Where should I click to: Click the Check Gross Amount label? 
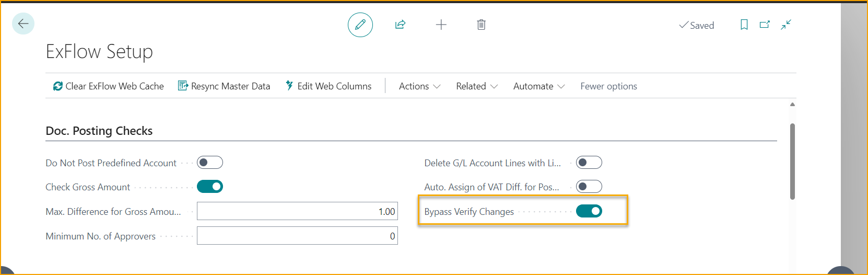coord(88,187)
